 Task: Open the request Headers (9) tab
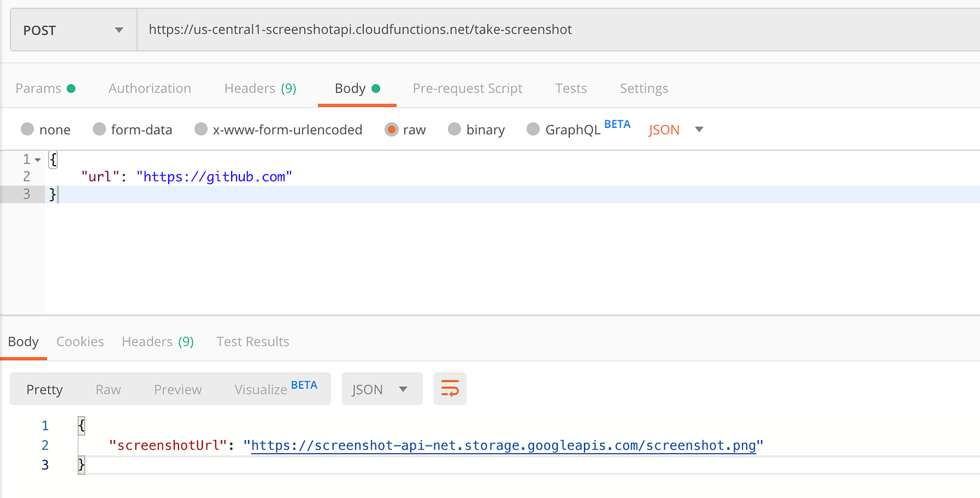click(x=260, y=88)
